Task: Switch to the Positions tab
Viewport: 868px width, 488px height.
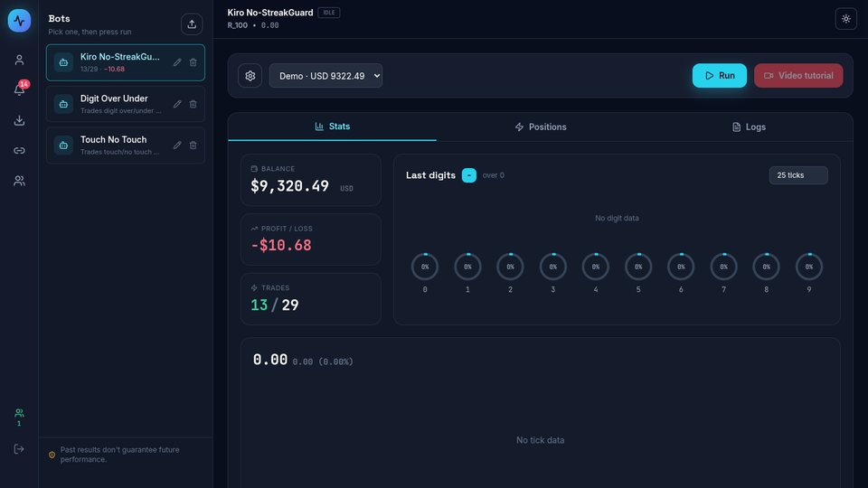Action: coord(541,127)
